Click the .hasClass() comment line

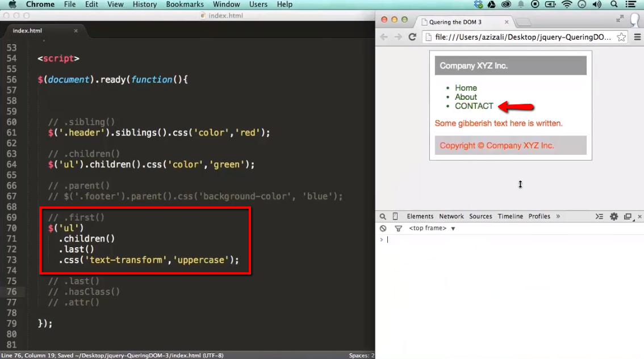[x=84, y=292]
